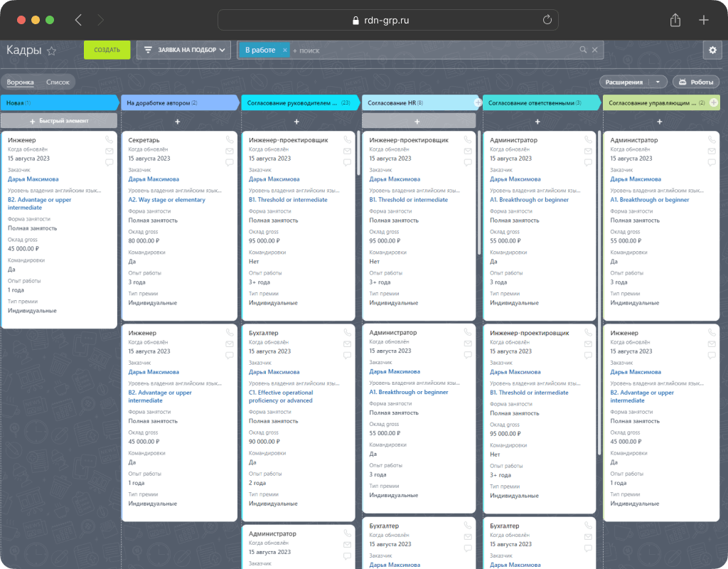Switch to the Список view tab
Viewport: 728px width, 569px height.
58,83
